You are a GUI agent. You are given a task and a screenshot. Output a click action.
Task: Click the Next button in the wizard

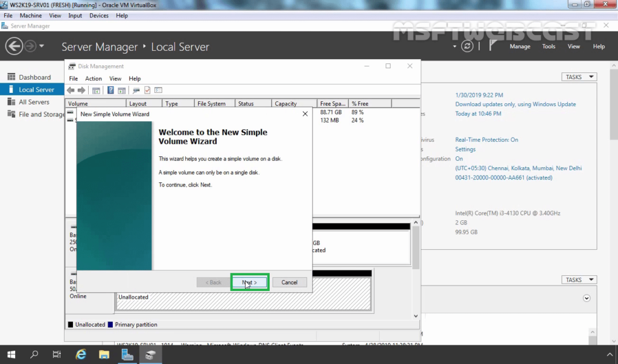[249, 283]
